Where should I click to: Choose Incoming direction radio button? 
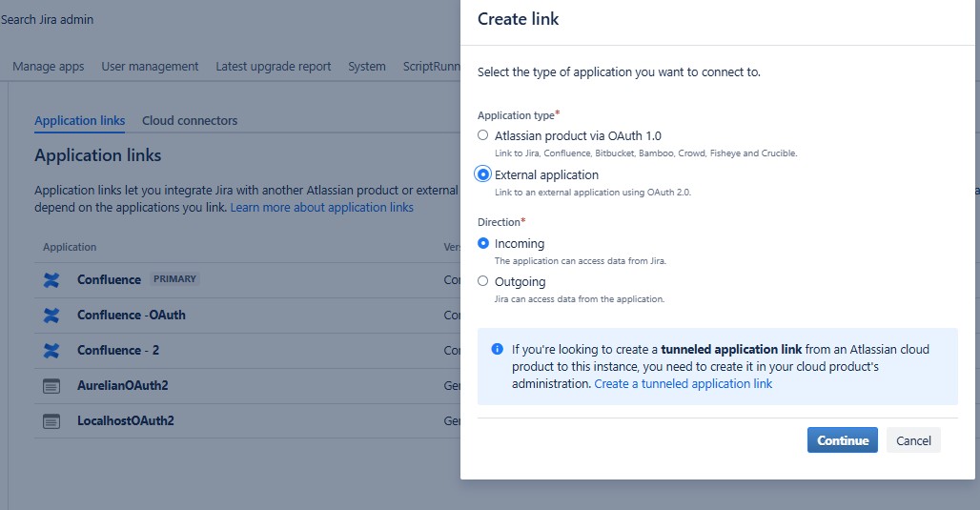point(482,243)
